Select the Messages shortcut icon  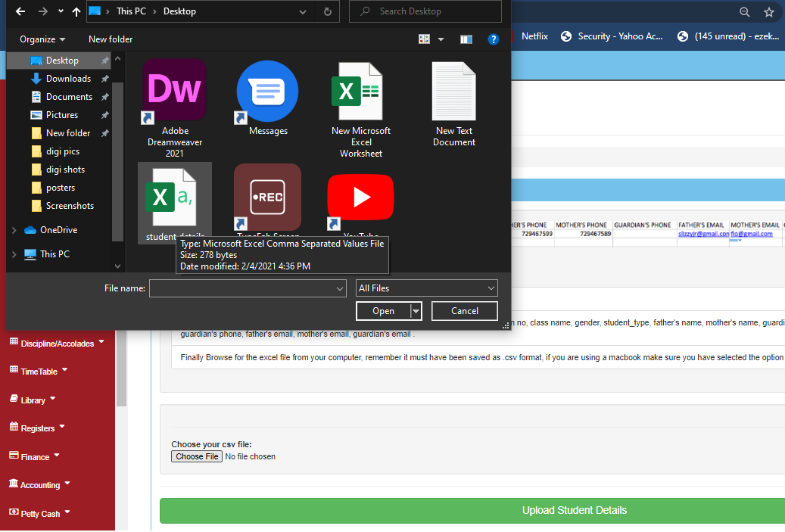267,92
